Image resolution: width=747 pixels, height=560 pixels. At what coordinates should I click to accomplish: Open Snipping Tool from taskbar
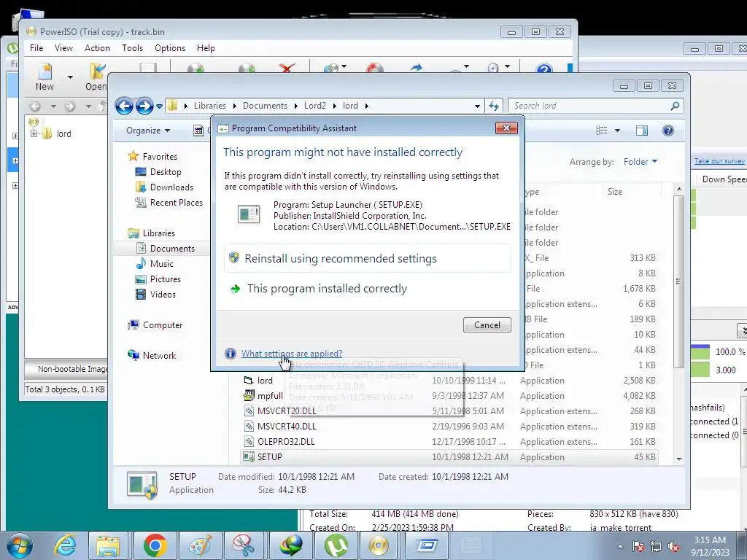244,545
